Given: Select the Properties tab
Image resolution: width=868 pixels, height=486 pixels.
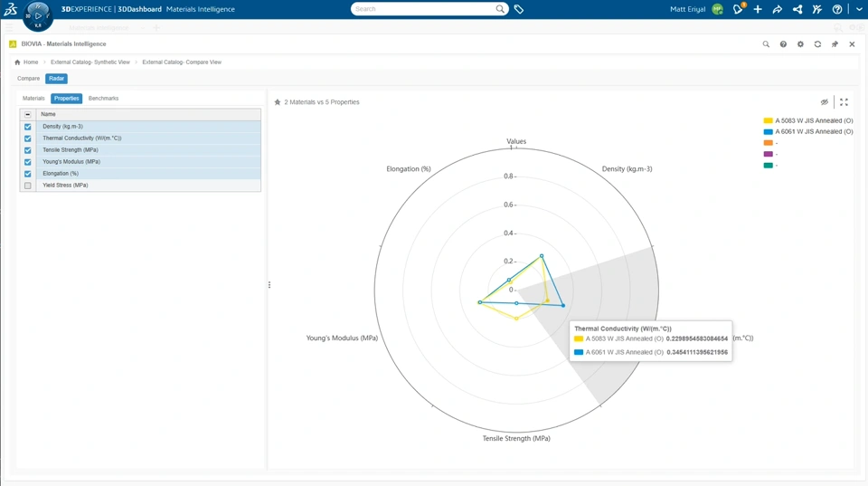Looking at the screenshot, I should (x=66, y=98).
